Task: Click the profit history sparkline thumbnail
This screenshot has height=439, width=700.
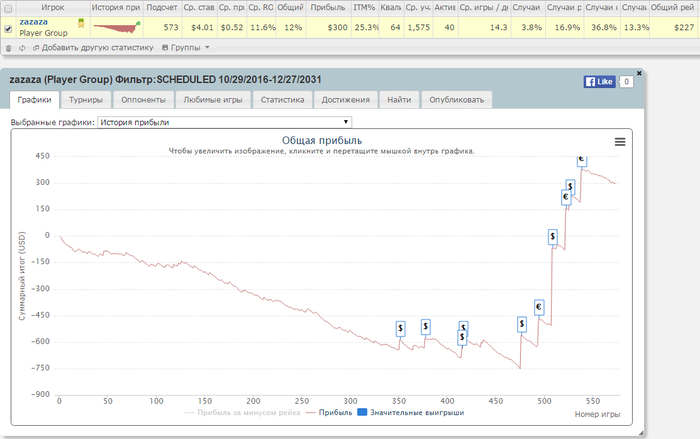Action: click(x=114, y=27)
